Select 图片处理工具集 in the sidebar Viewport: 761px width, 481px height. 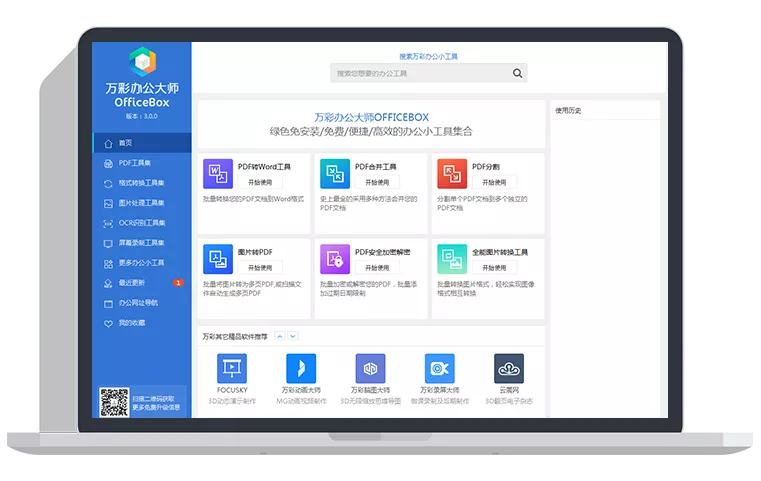(142, 203)
